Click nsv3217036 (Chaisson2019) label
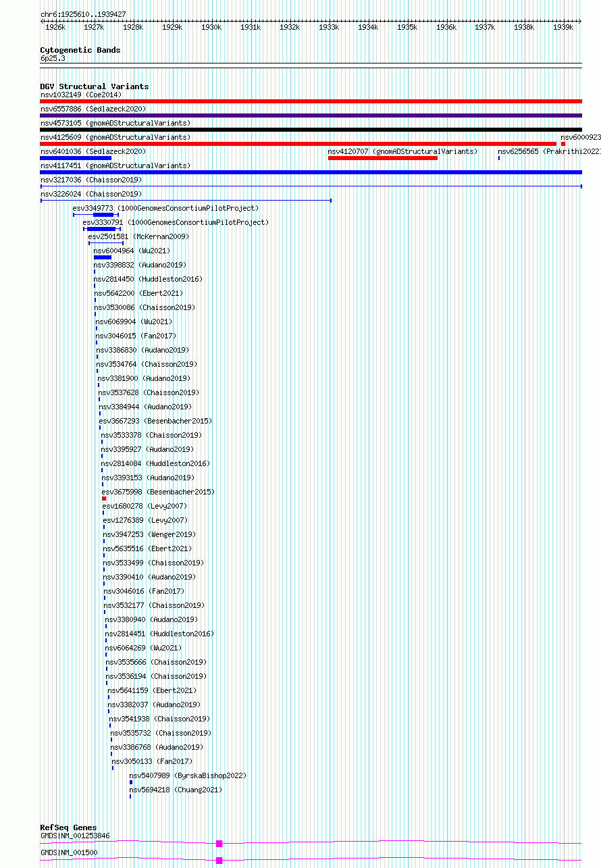Screen dimensions: 601x868 point(91,180)
